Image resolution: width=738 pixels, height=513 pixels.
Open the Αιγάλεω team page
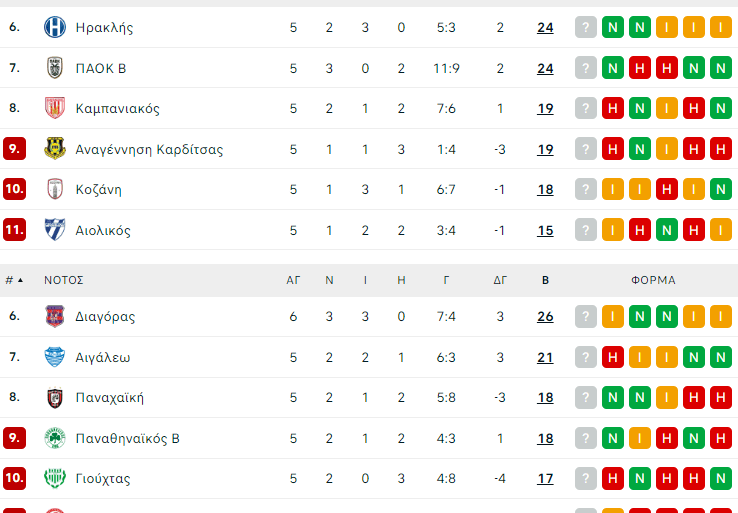(x=102, y=357)
